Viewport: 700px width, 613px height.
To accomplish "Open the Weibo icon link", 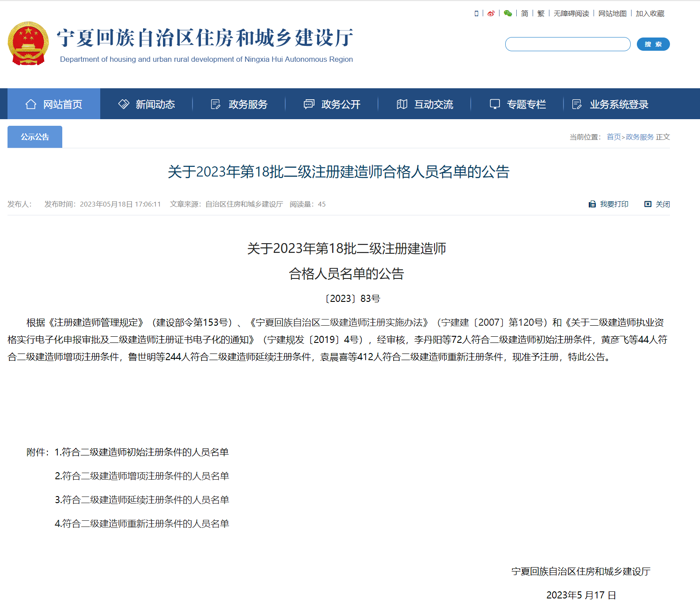I will click(x=491, y=14).
